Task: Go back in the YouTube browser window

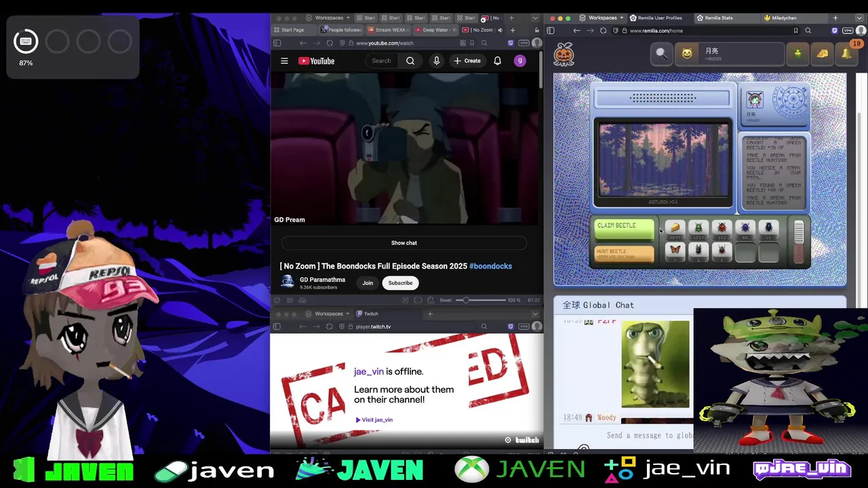Action: [303, 43]
